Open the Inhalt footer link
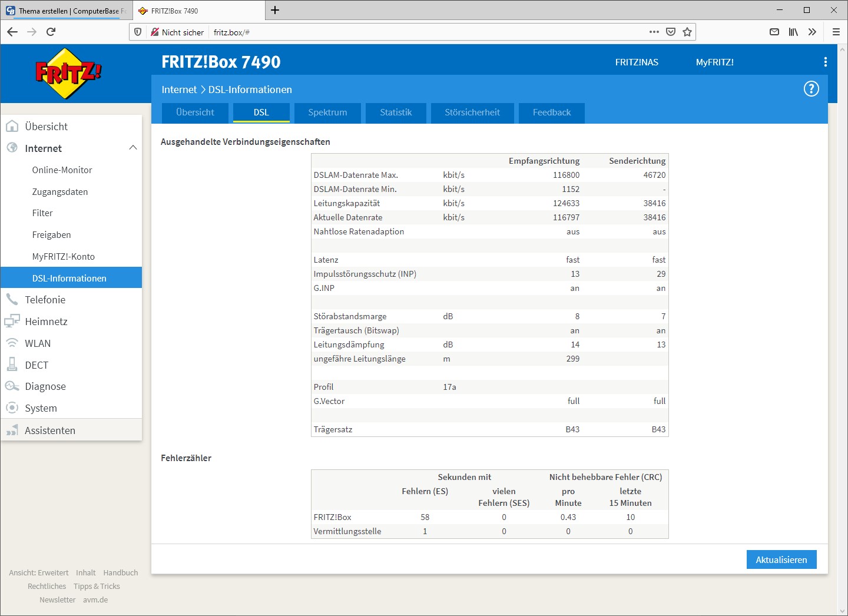848x616 pixels. (x=85, y=572)
